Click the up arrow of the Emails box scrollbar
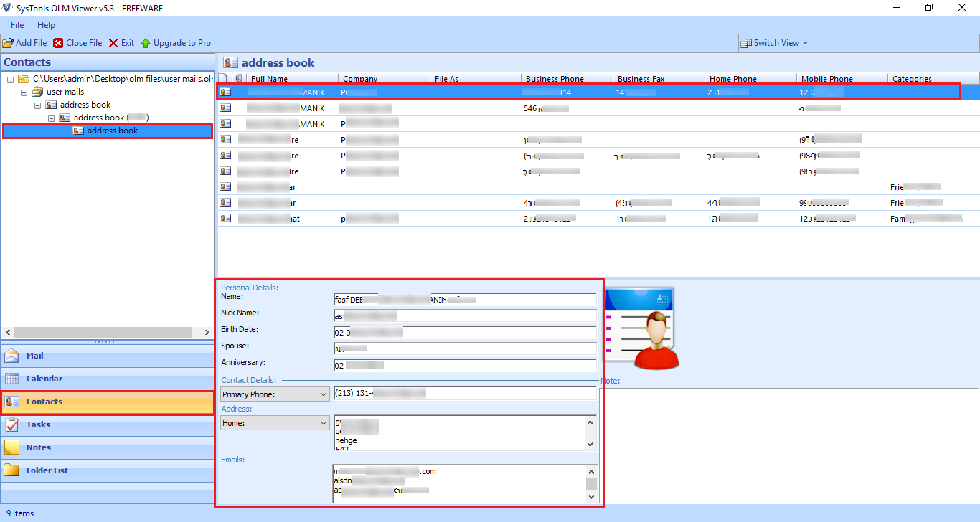The height and width of the screenshot is (522, 980). (591, 472)
